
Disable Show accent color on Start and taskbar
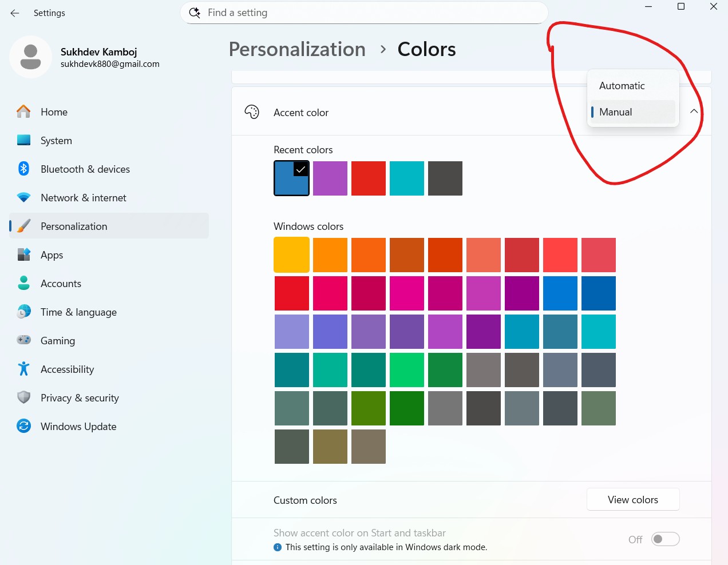coord(665,539)
